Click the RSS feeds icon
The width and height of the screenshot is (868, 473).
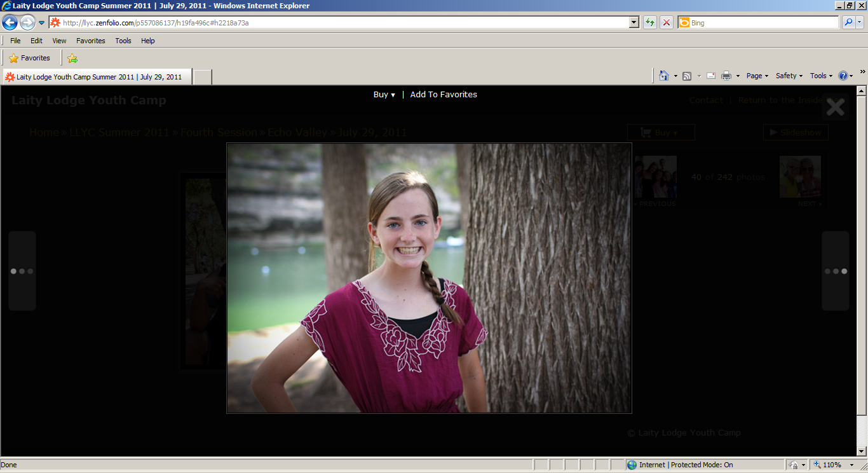[687, 76]
